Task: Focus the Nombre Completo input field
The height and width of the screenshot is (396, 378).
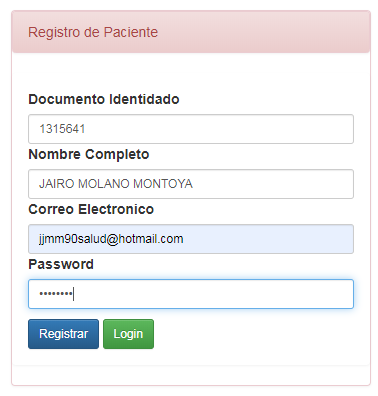Action: point(191,184)
